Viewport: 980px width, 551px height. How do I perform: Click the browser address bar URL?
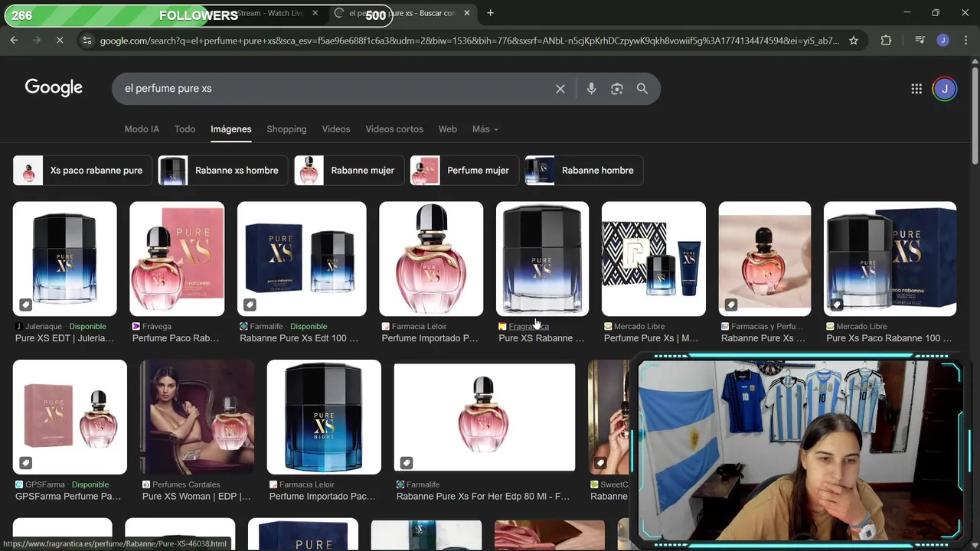pyautogui.click(x=469, y=41)
